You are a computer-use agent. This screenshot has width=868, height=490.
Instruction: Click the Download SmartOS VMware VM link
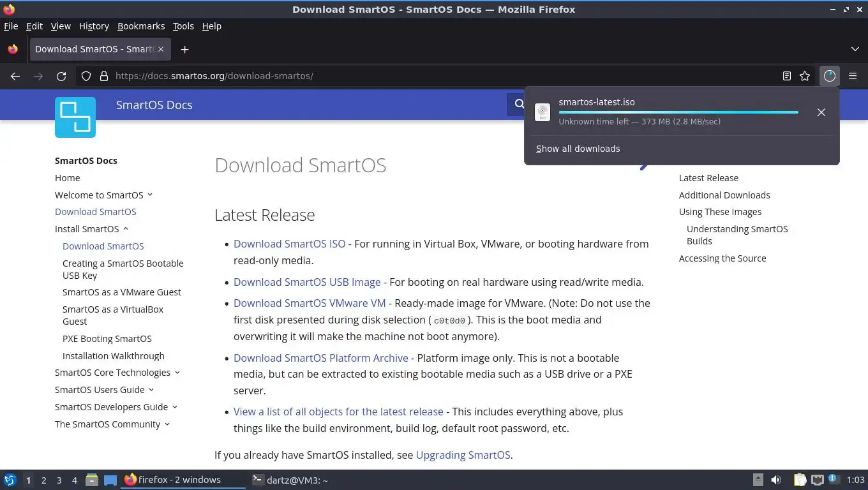(x=310, y=303)
